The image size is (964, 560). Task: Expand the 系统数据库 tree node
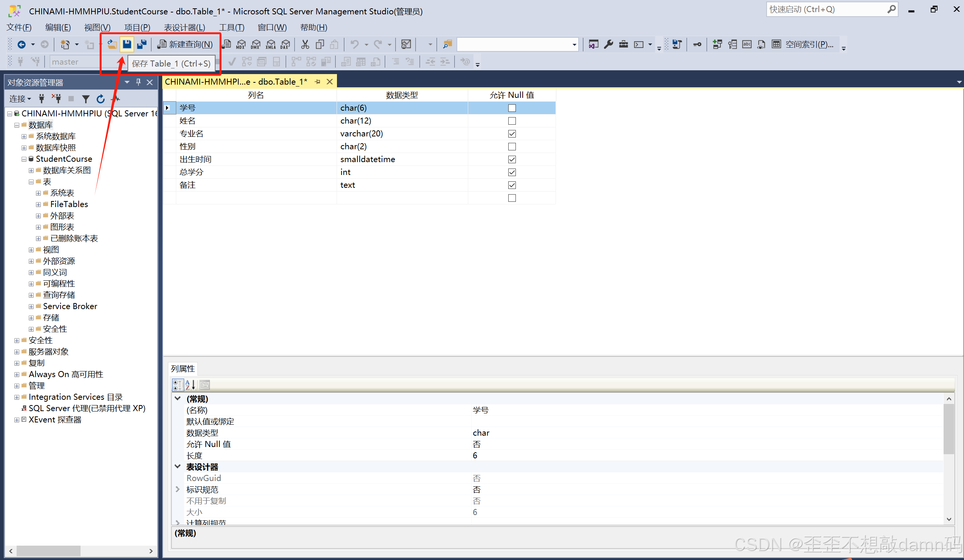point(24,136)
